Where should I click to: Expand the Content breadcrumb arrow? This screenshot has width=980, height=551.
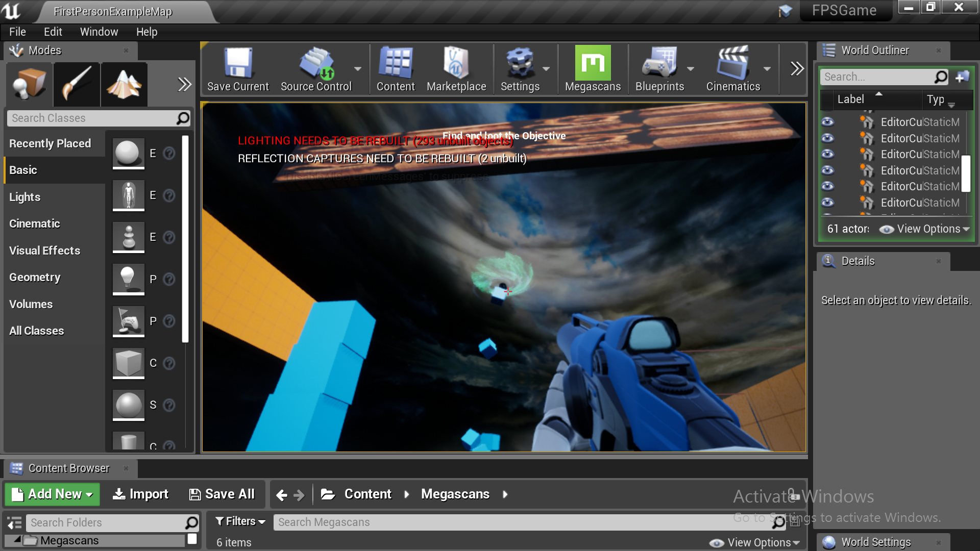point(407,494)
